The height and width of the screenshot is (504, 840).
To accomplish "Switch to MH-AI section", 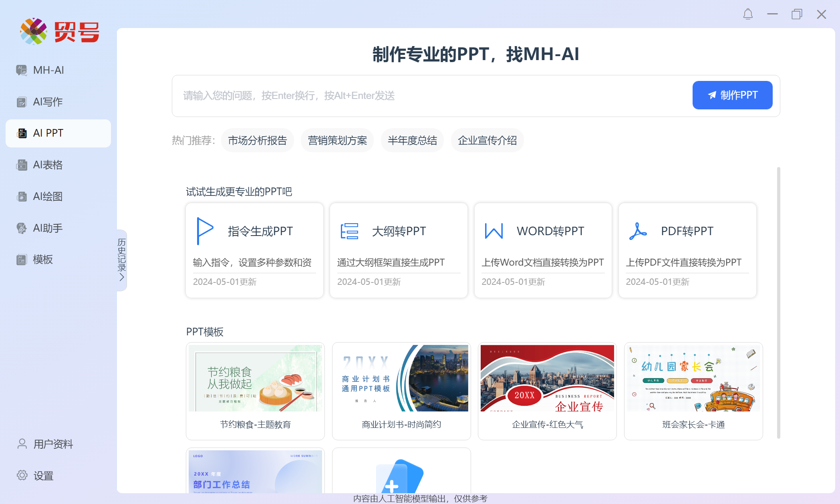I will (58, 70).
